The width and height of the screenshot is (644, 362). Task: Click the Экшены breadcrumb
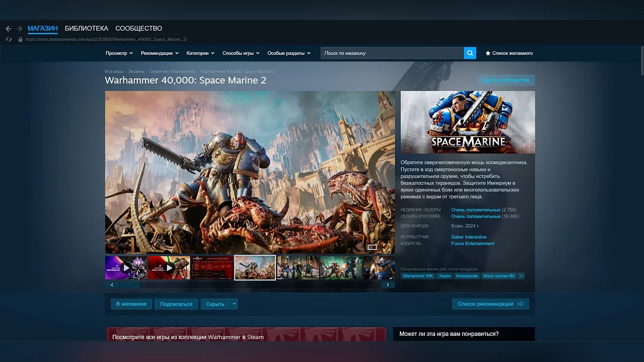(x=136, y=71)
